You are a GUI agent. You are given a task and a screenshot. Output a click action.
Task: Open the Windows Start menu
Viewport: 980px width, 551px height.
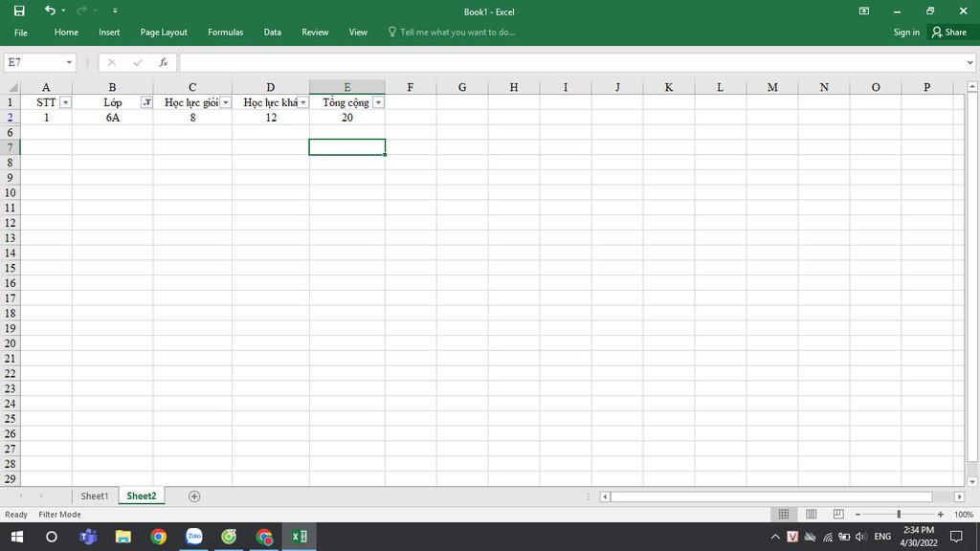pyautogui.click(x=17, y=537)
